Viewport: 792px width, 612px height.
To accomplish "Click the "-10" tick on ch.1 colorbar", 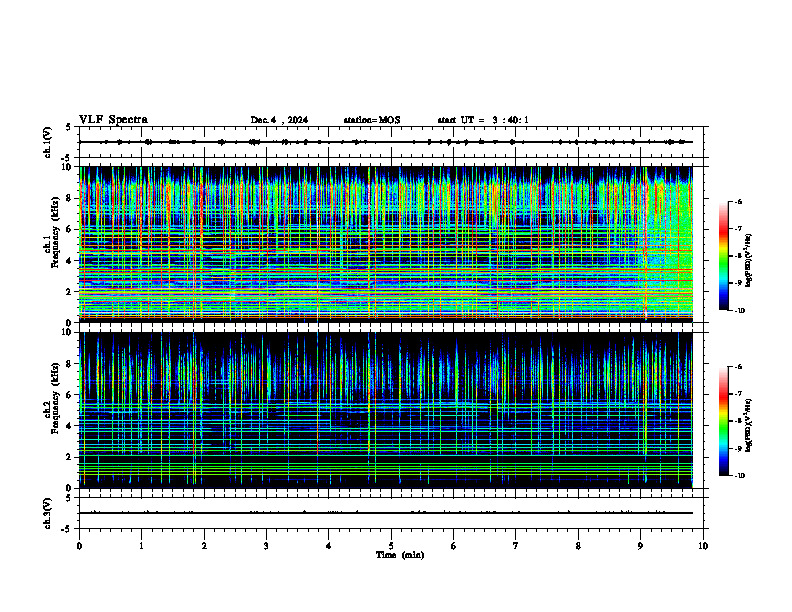I will click(x=739, y=311).
